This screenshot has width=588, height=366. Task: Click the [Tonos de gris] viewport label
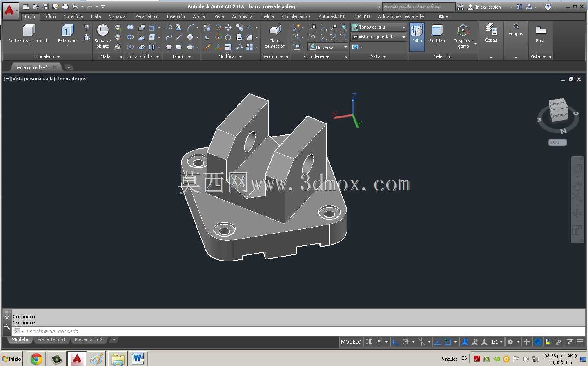pyautogui.click(x=72, y=78)
